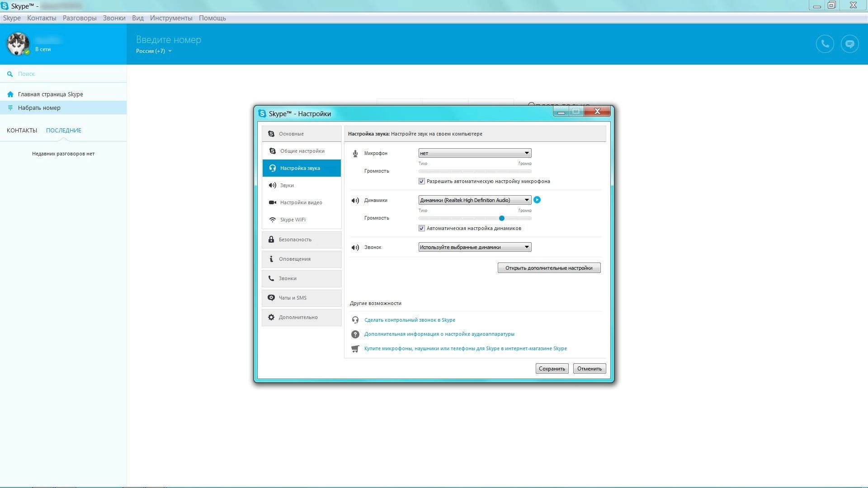The image size is (868, 488).
Task: Click the Skype logo in settings title bar
Action: point(262,113)
